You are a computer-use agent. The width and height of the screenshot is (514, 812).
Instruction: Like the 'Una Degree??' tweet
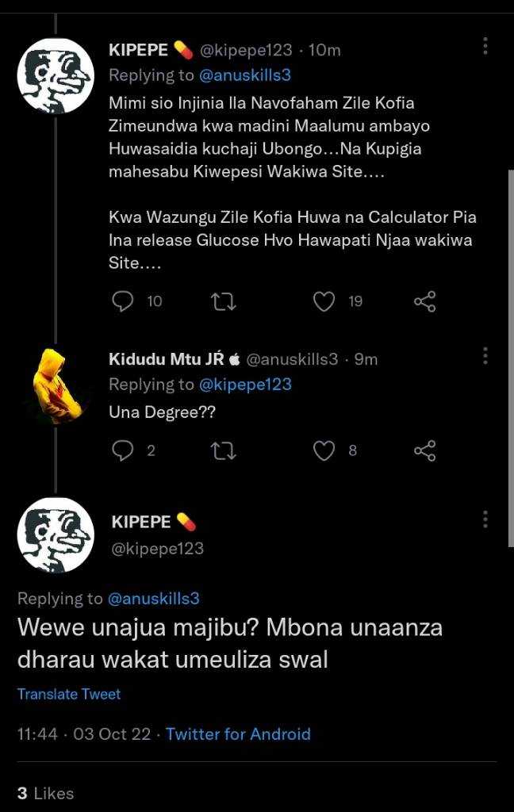[x=324, y=450]
